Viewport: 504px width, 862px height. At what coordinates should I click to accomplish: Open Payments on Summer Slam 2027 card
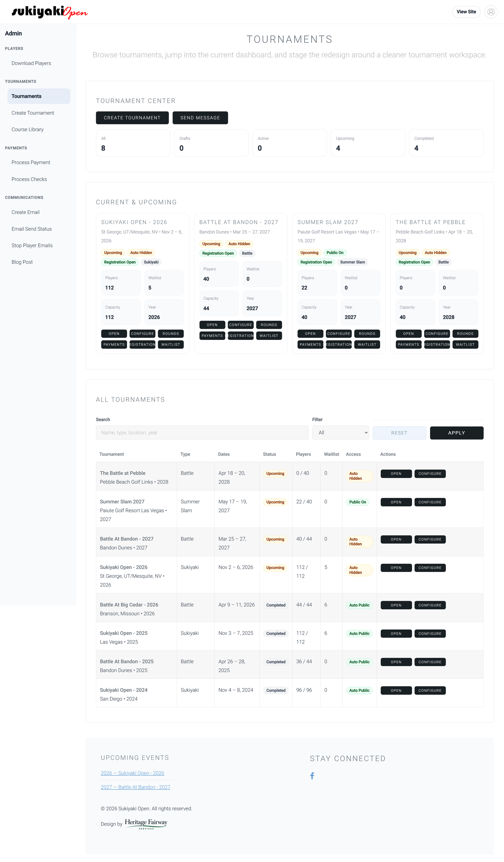click(310, 345)
